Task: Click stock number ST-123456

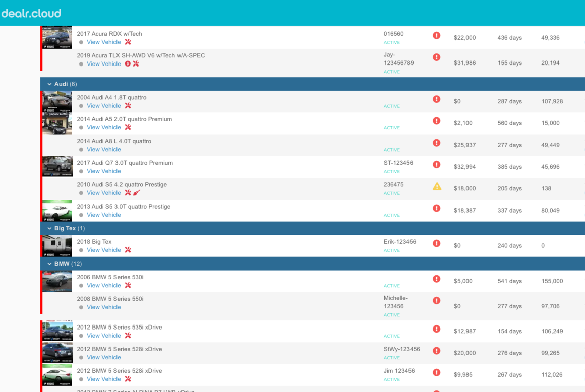Action: 398,163
